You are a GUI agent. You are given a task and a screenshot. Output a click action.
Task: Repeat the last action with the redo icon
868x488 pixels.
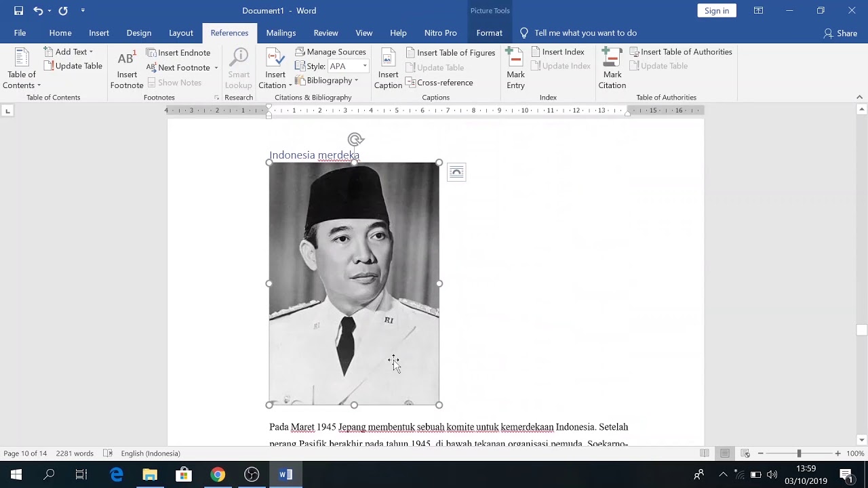tap(63, 11)
